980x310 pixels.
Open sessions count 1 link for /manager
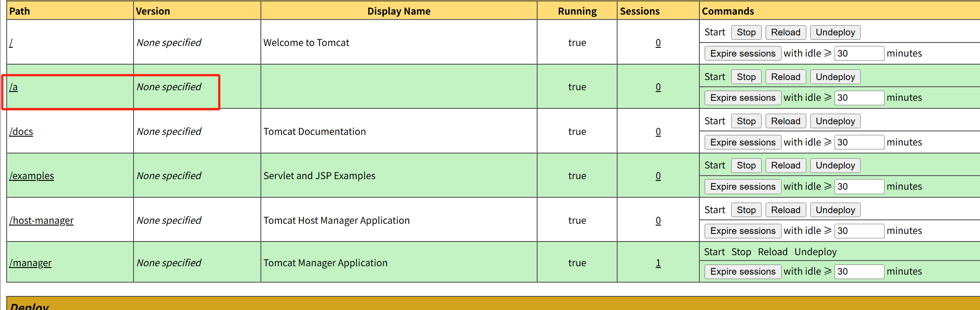pos(658,263)
